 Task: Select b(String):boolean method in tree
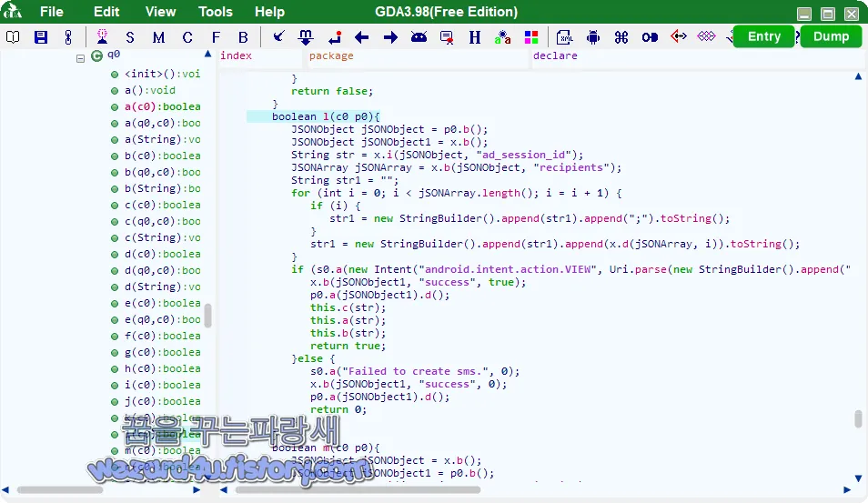point(162,188)
